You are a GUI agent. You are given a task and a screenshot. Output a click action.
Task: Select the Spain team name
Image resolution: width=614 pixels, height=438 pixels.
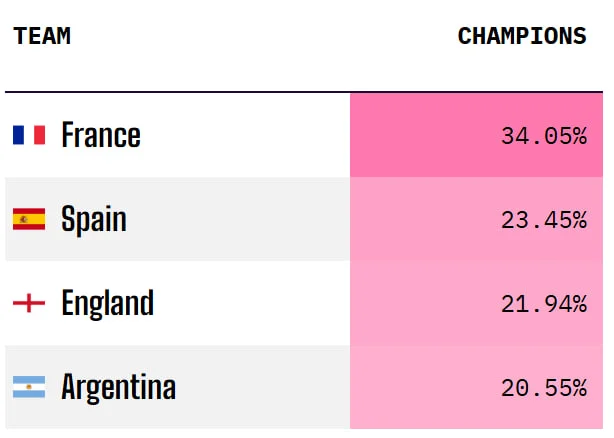tap(94, 219)
